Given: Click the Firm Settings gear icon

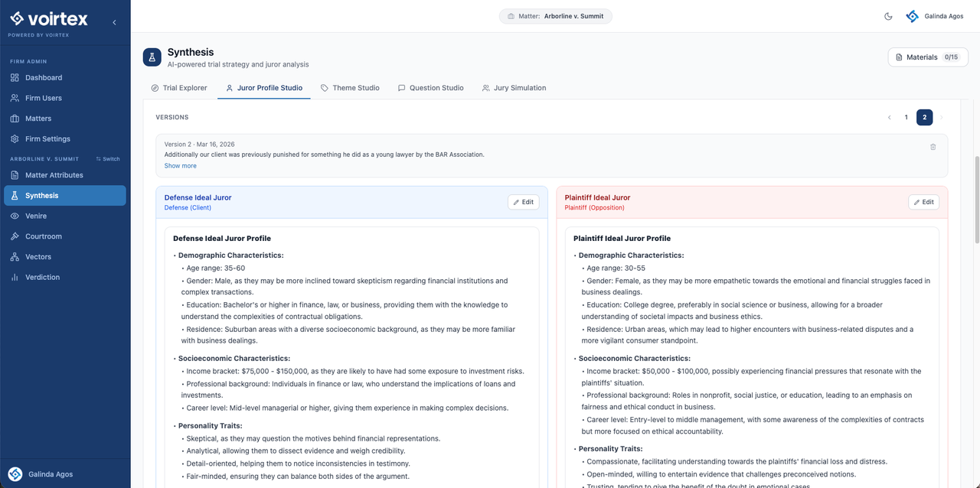Looking at the screenshot, I should pos(15,139).
